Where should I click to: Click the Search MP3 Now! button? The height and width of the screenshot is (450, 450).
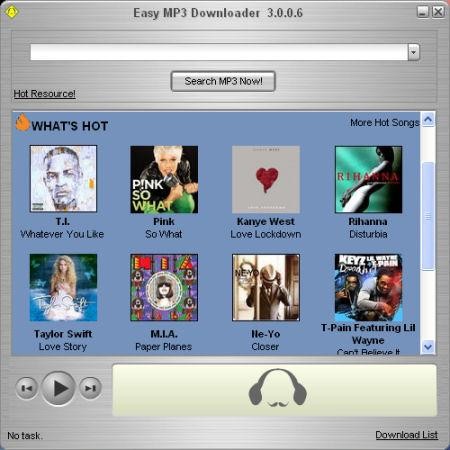tap(223, 81)
